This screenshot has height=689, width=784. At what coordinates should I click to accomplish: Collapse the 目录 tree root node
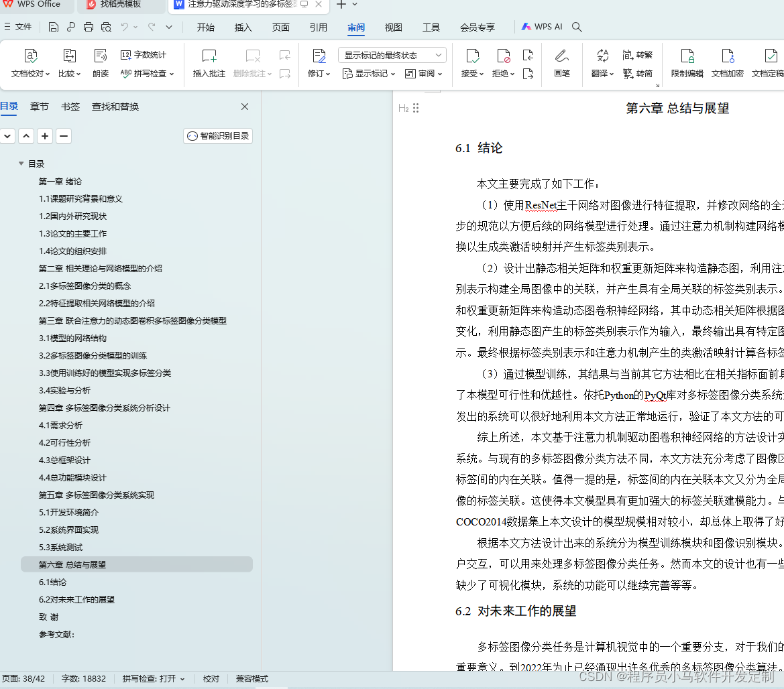21,163
